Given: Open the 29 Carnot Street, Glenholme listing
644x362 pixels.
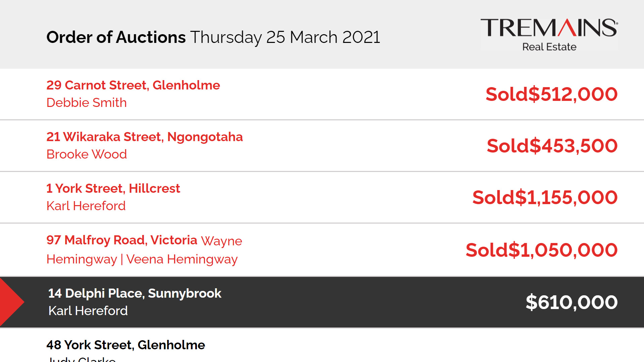Looking at the screenshot, I should [x=133, y=85].
